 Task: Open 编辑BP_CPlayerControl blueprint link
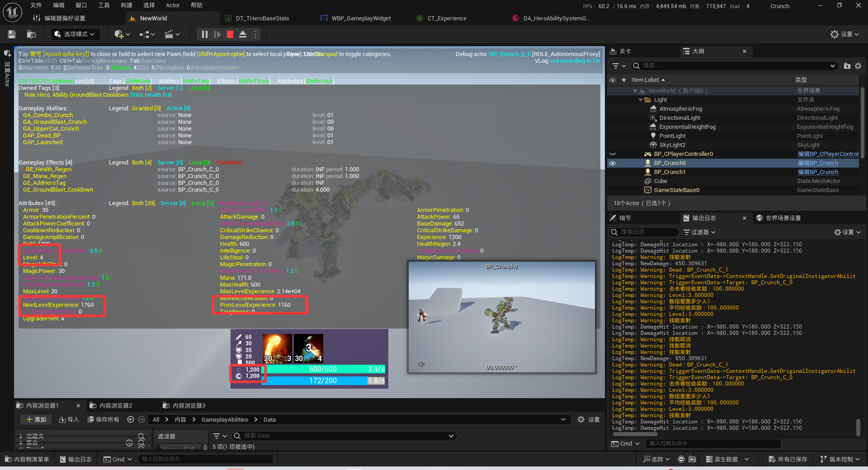click(x=828, y=154)
